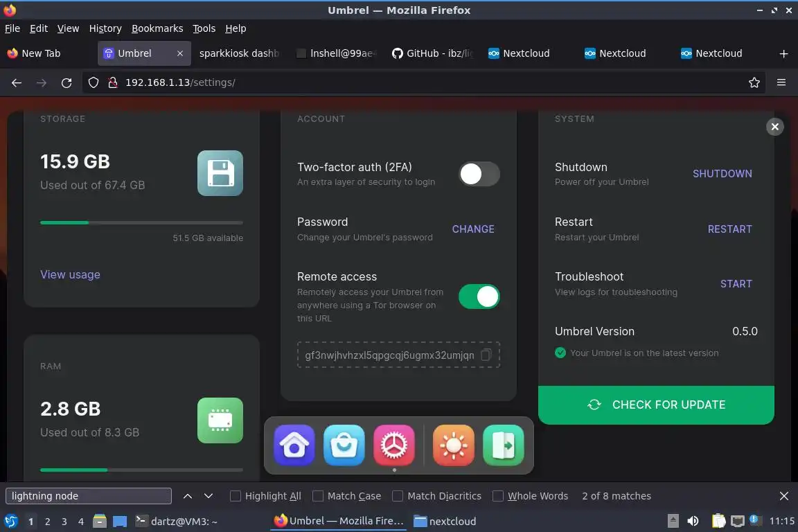The width and height of the screenshot is (798, 532).
Task: Open the Help menu
Action: click(x=236, y=28)
